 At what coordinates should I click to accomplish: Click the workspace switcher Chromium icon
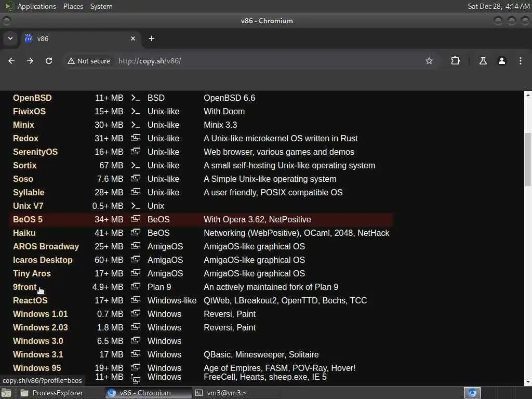[x=472, y=393]
